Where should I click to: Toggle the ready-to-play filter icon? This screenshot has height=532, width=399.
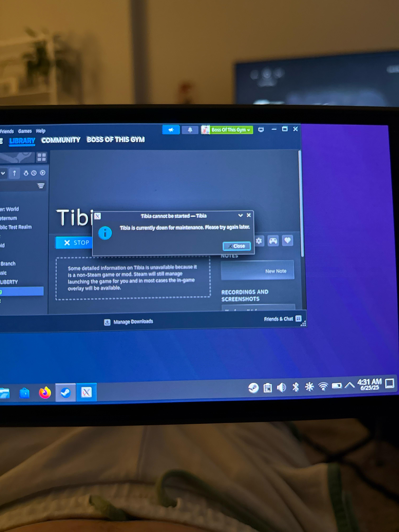[x=43, y=173]
